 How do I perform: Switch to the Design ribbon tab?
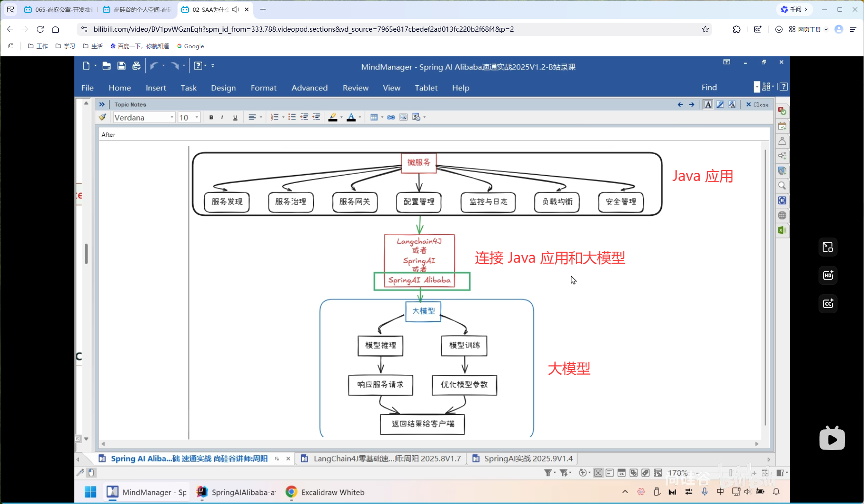tap(223, 88)
